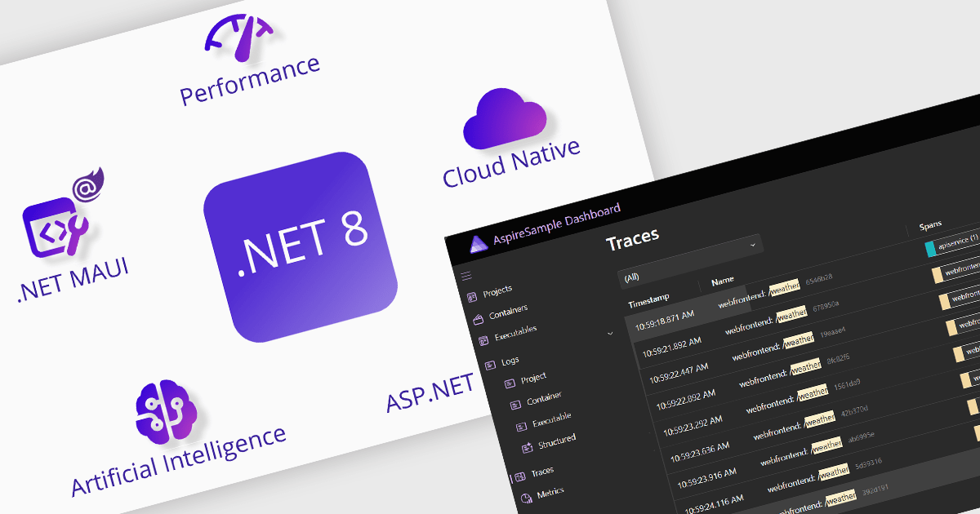Click the Project logs icon
Image resolution: width=980 pixels, height=514 pixels.
510,382
